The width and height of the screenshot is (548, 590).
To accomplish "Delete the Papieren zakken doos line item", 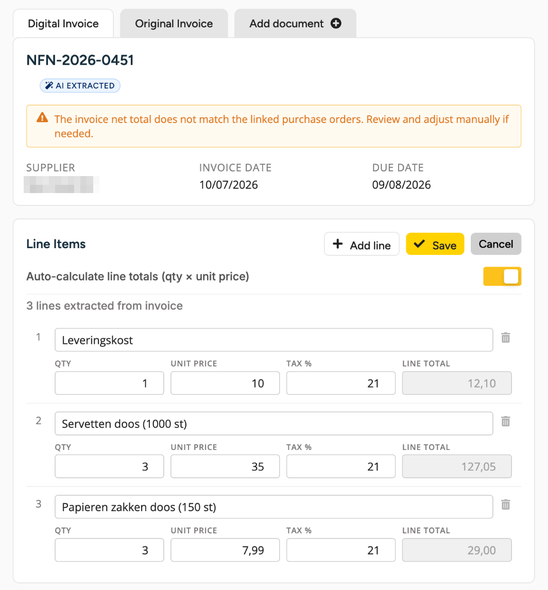I will (x=505, y=504).
